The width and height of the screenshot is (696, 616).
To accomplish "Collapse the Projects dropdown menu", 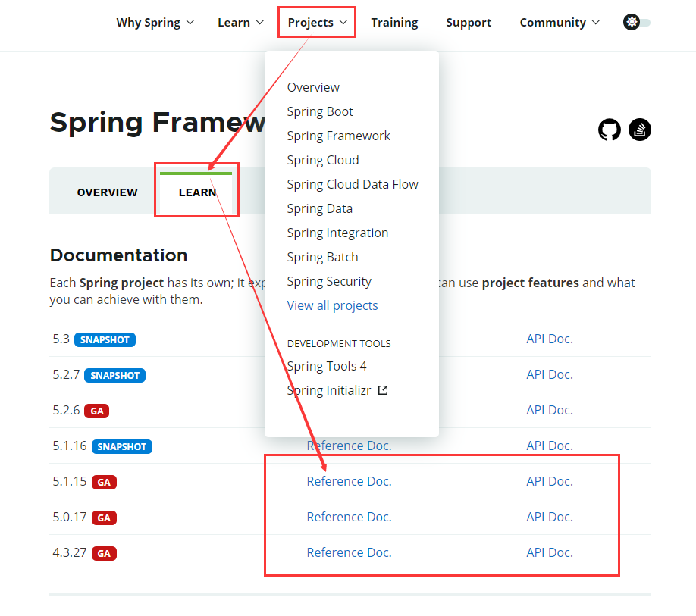I will coord(317,23).
